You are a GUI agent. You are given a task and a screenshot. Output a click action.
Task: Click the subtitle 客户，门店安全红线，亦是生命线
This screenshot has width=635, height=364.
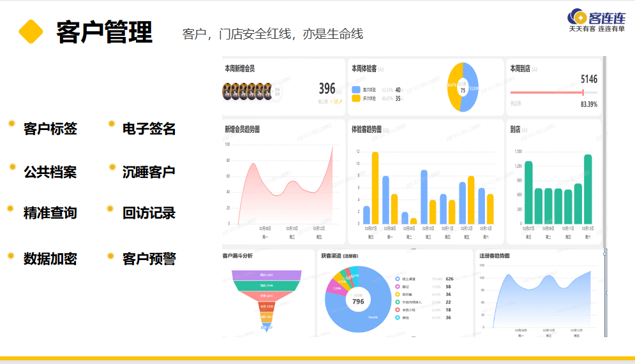click(x=273, y=34)
